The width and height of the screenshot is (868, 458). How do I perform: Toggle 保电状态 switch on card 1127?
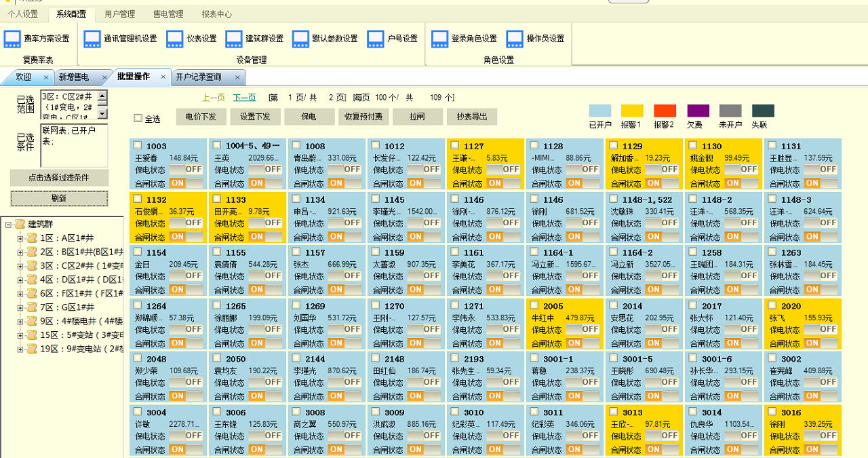click(502, 170)
